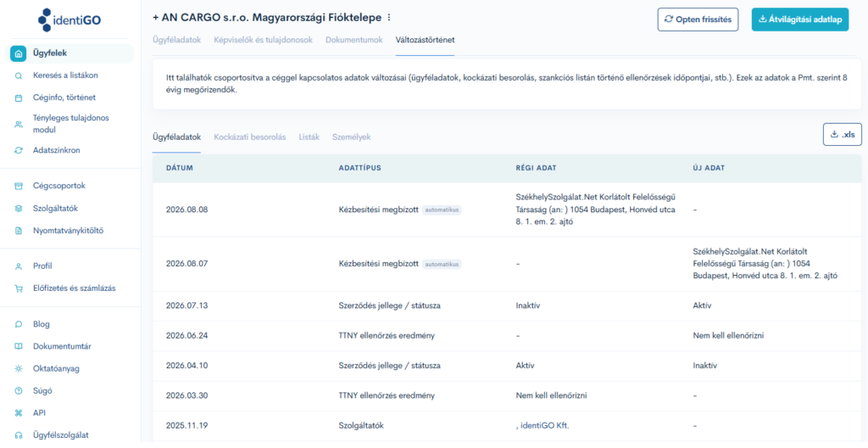The height and width of the screenshot is (448, 868).
Task: Go to Szolgáltatók sidebar item
Action: tap(55, 209)
